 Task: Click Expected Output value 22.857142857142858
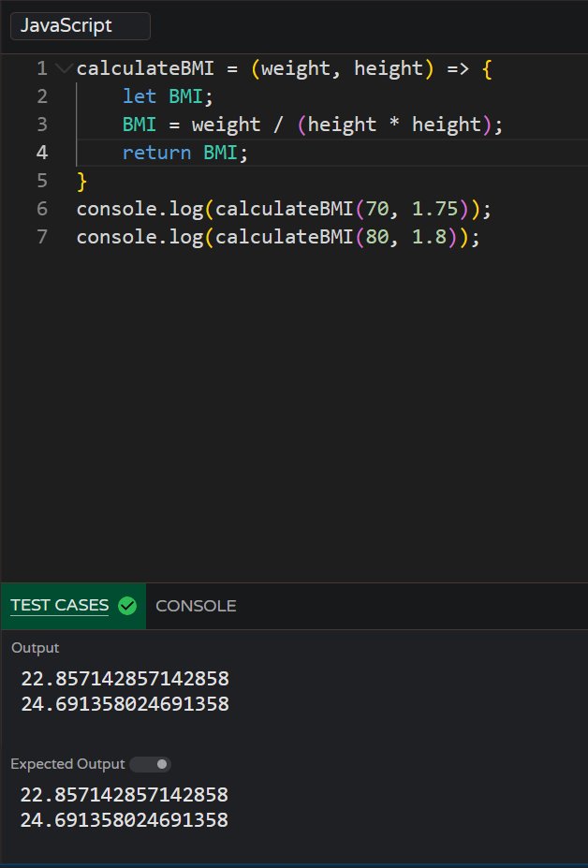124,795
